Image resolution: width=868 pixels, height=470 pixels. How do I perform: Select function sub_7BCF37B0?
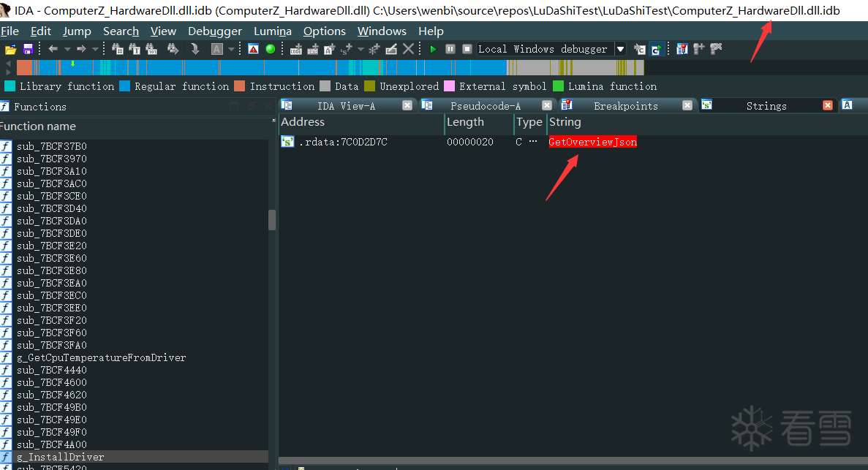(x=51, y=146)
